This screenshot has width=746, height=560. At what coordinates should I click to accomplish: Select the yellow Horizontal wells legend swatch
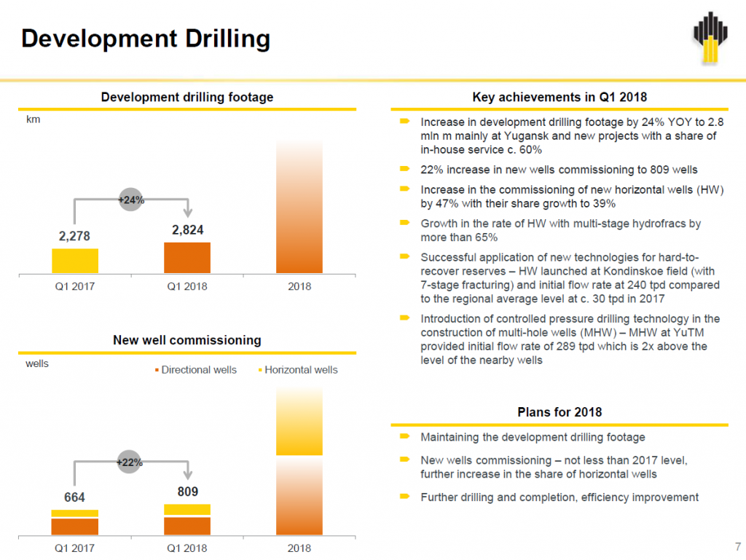pos(259,371)
